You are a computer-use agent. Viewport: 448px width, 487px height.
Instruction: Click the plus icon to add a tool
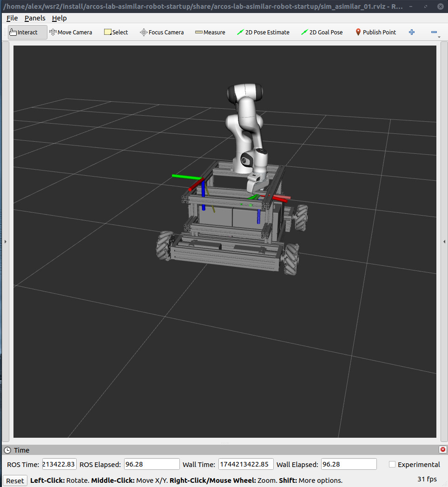point(411,32)
